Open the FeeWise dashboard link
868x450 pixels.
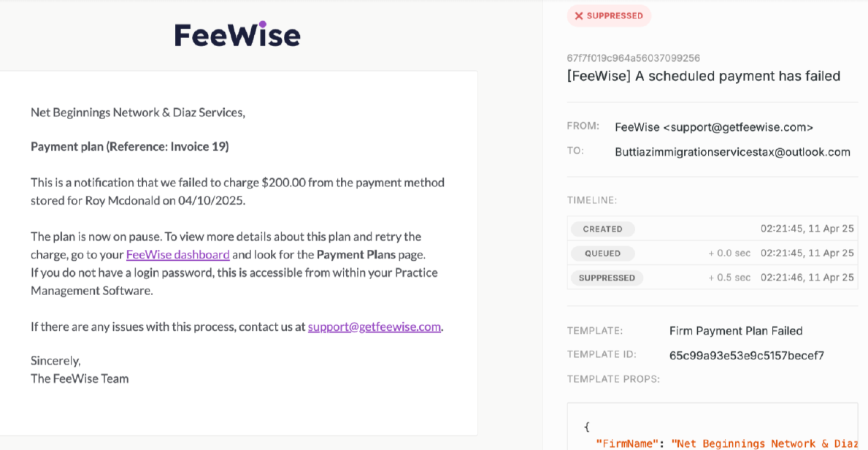[x=177, y=255]
